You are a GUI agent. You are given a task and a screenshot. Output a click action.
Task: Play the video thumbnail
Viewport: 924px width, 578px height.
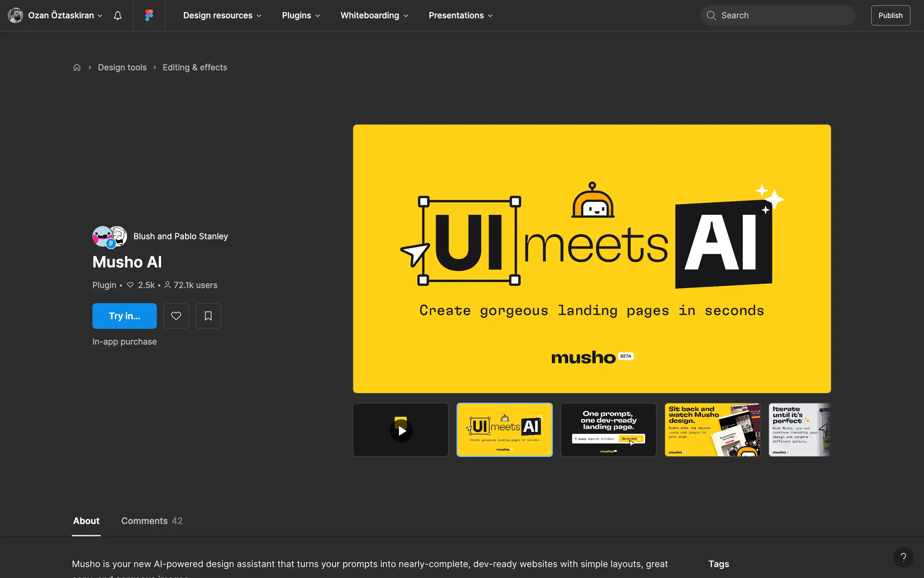click(x=400, y=430)
